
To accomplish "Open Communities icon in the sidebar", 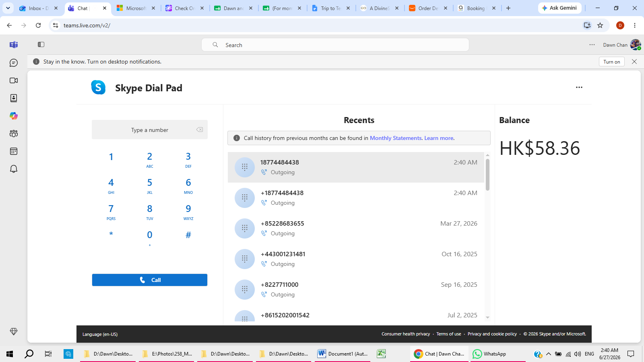I will 14,134.
